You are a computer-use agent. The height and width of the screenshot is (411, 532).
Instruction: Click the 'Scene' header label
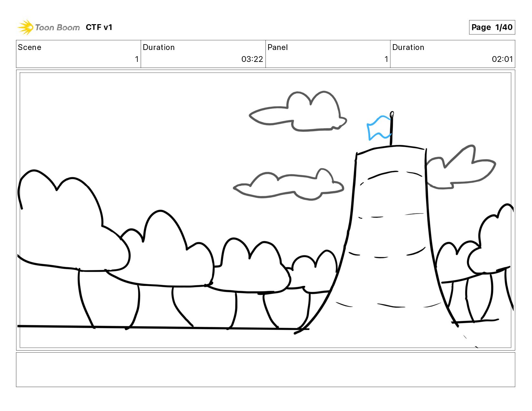30,47
